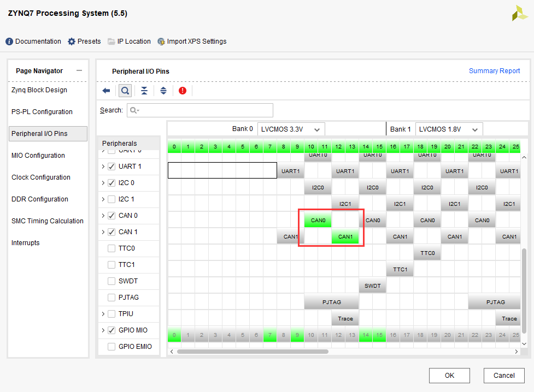Uncheck the CAN 0 peripheral checkbox

click(112, 216)
